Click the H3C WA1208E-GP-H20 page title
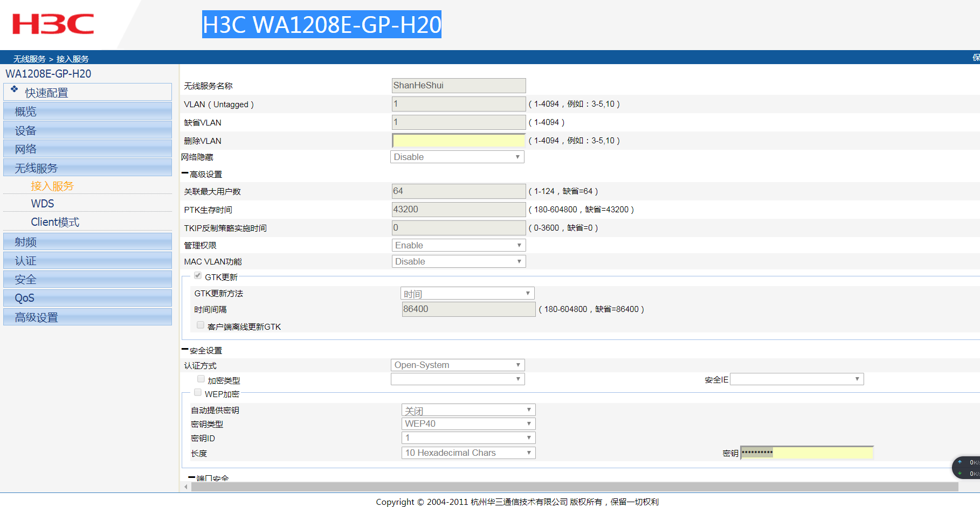This screenshot has height=507, width=980. [x=322, y=24]
